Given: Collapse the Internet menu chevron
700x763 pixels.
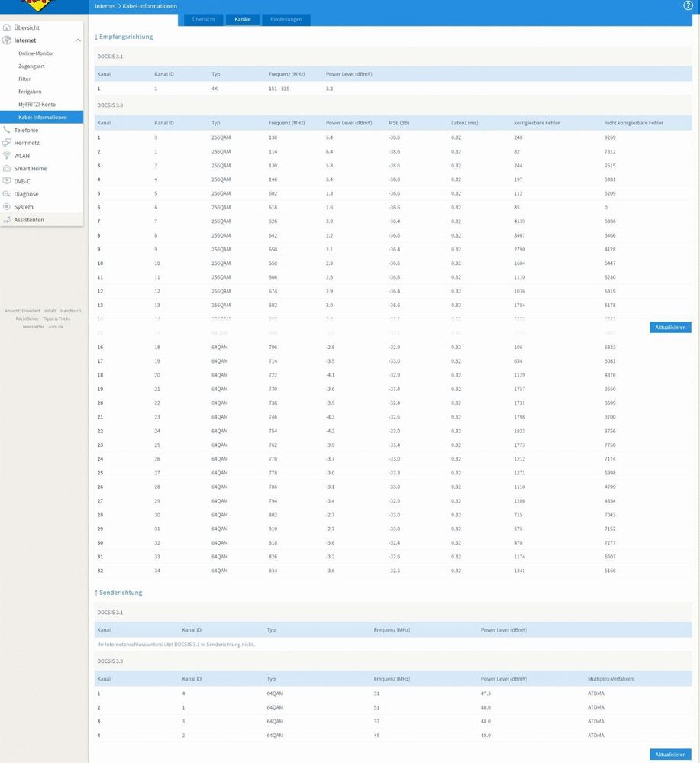Looking at the screenshot, I should [x=78, y=40].
